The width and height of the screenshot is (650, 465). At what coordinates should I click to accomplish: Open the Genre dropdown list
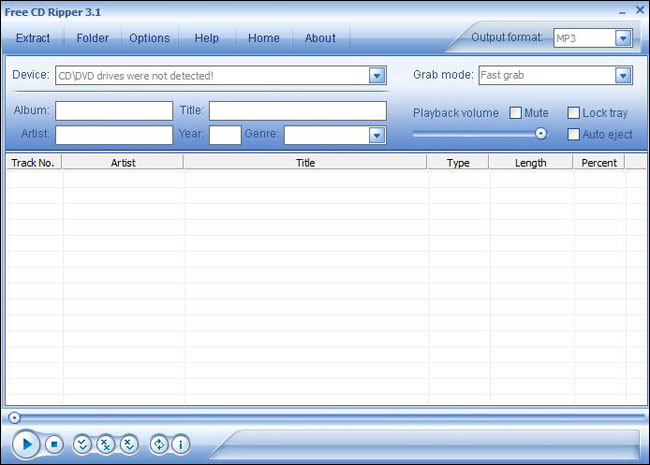click(377, 135)
